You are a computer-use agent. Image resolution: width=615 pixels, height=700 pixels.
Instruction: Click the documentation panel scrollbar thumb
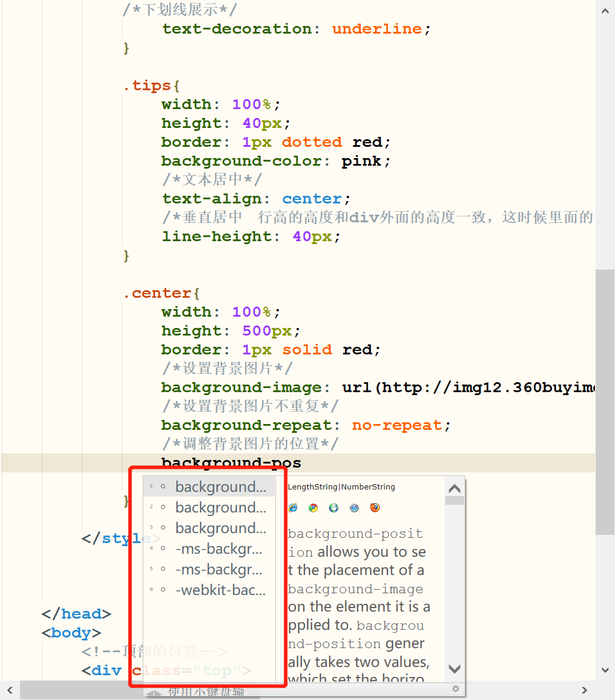point(455,501)
